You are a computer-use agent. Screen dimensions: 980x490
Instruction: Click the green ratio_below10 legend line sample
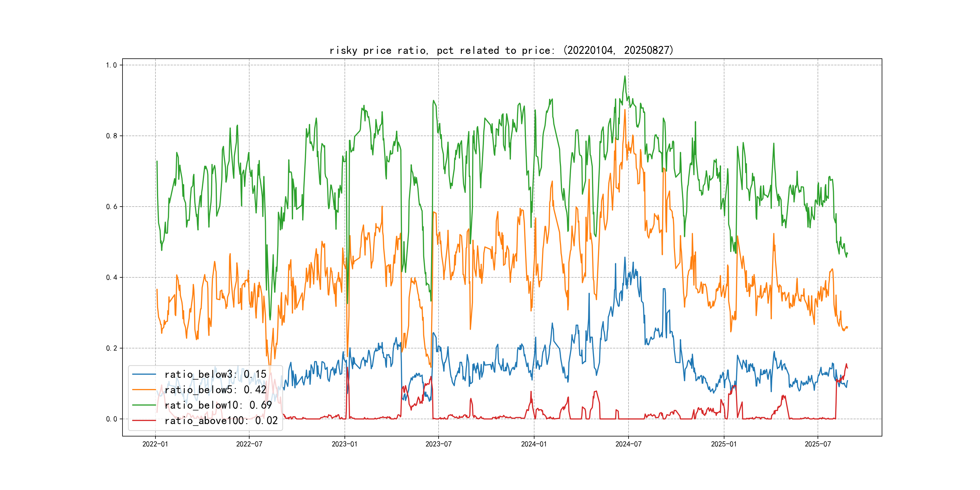click(x=144, y=405)
